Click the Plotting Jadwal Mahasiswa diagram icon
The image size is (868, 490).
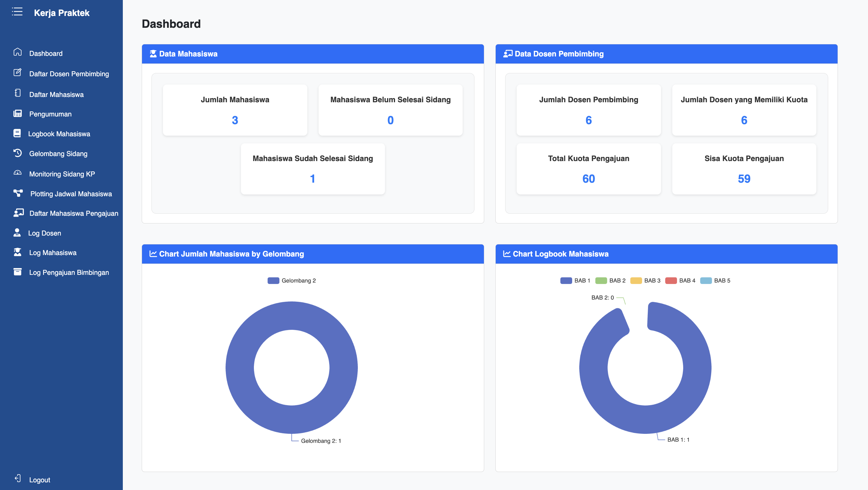(18, 193)
